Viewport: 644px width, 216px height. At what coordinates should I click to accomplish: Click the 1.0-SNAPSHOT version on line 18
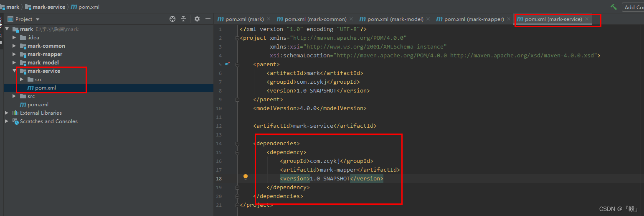coord(330,179)
